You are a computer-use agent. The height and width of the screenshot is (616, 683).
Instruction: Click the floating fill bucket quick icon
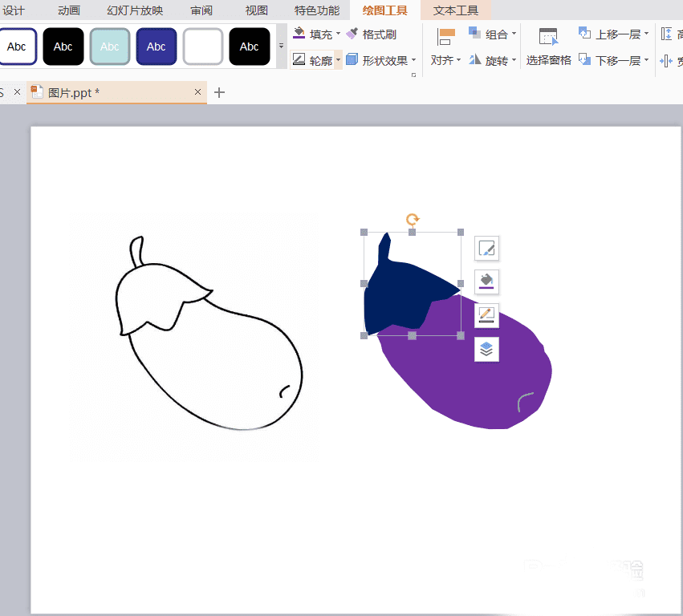486,282
